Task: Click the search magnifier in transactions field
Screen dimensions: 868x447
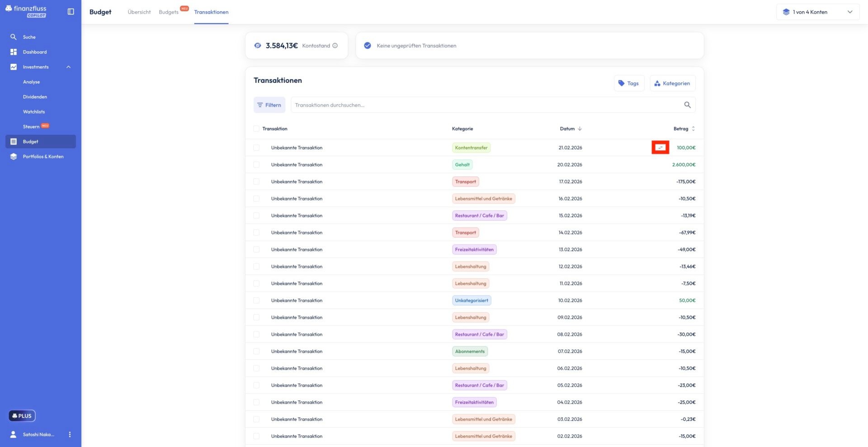Action: (687, 105)
